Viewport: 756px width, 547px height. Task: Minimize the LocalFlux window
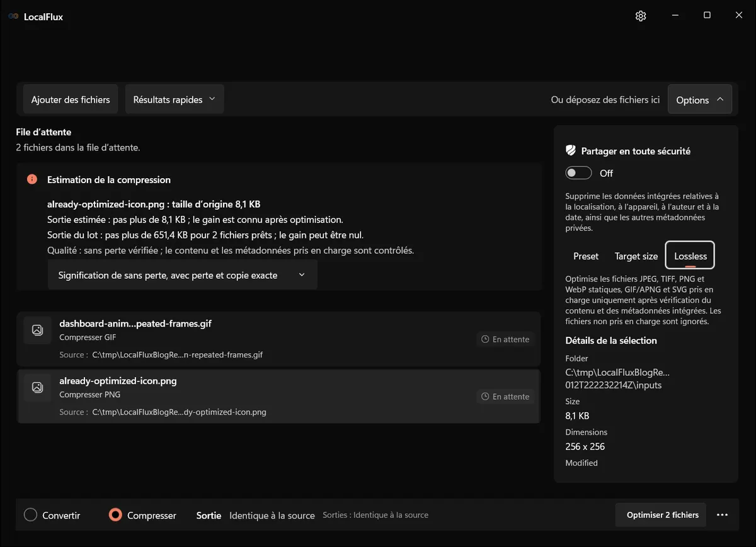coord(674,15)
